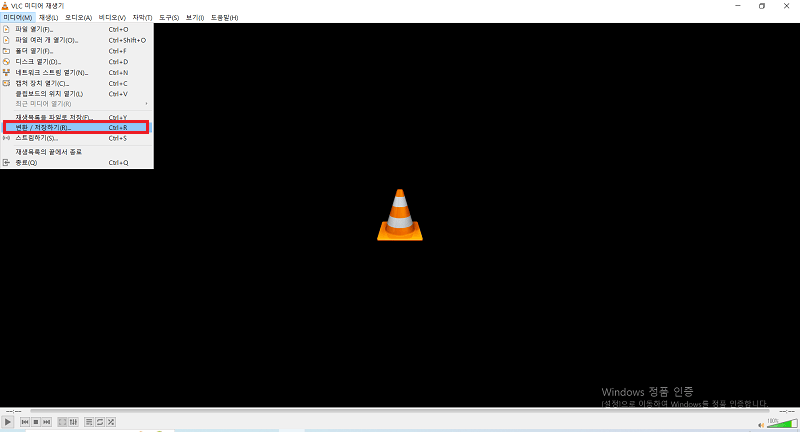The width and height of the screenshot is (800, 432).
Task: Choose 클립보드의 위치 열기(L) entry
Action: [x=77, y=94]
